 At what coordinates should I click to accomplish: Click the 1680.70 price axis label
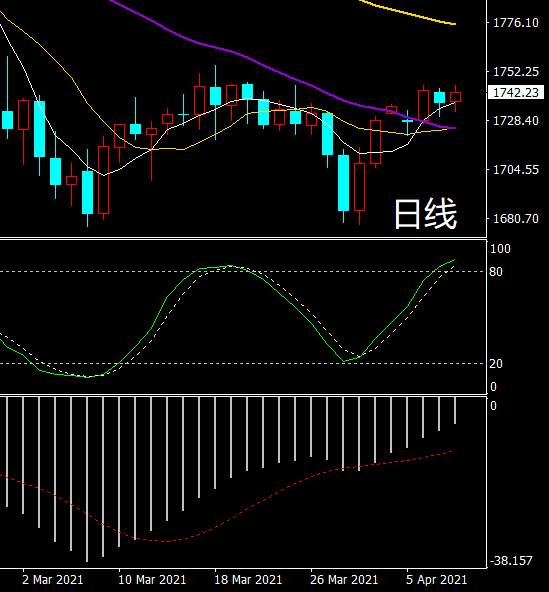516,218
